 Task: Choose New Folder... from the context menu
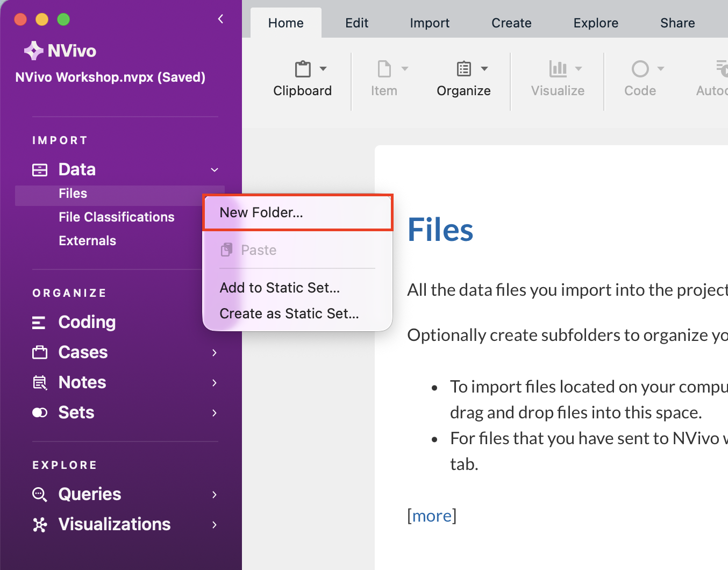tap(298, 212)
